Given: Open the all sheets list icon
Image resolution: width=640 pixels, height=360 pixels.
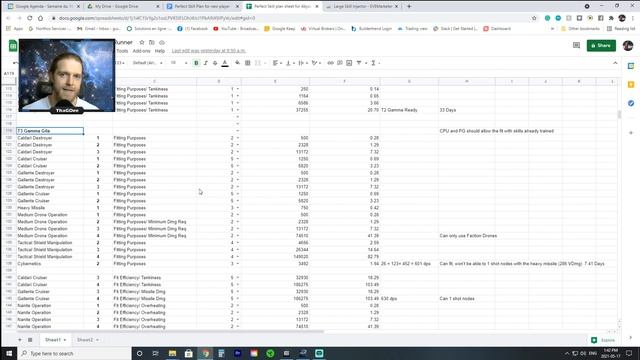Looking at the screenshot, I should 30,340.
